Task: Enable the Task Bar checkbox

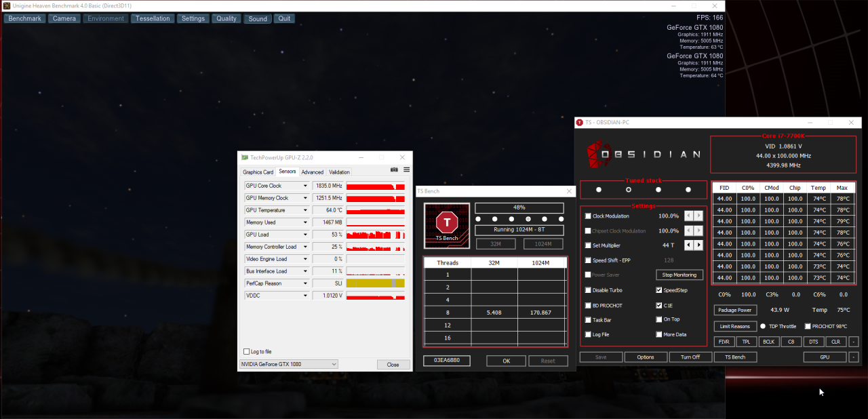Action: point(588,319)
